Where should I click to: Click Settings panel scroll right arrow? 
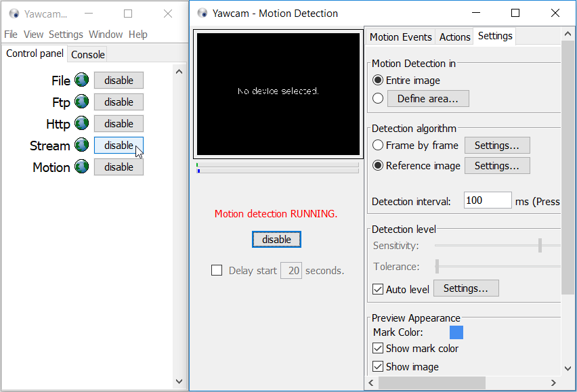click(553, 383)
